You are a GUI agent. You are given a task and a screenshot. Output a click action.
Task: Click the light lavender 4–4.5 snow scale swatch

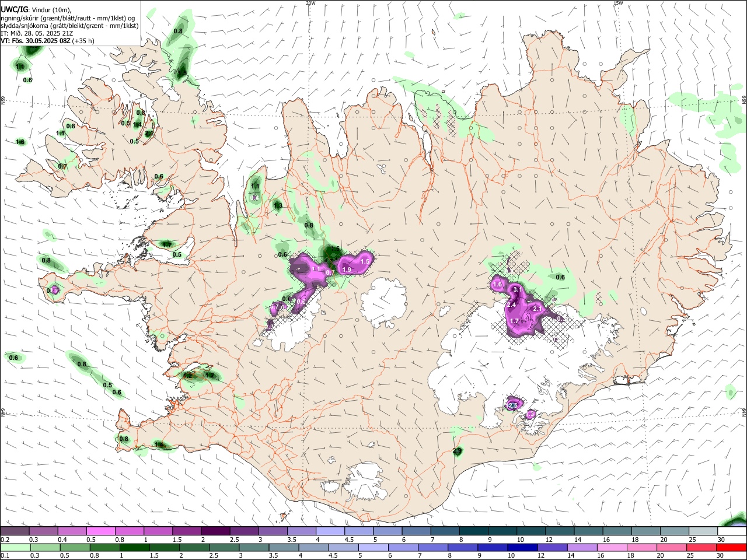330,531
